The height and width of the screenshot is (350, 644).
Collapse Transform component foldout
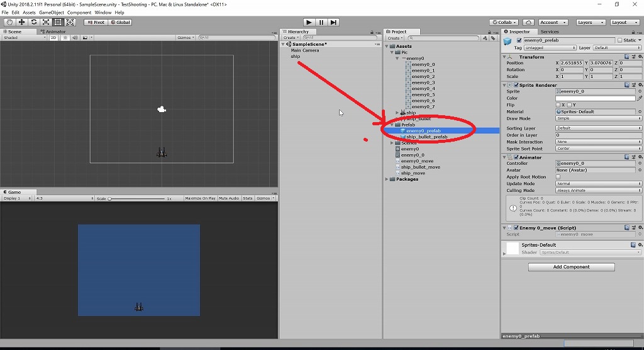(504, 57)
